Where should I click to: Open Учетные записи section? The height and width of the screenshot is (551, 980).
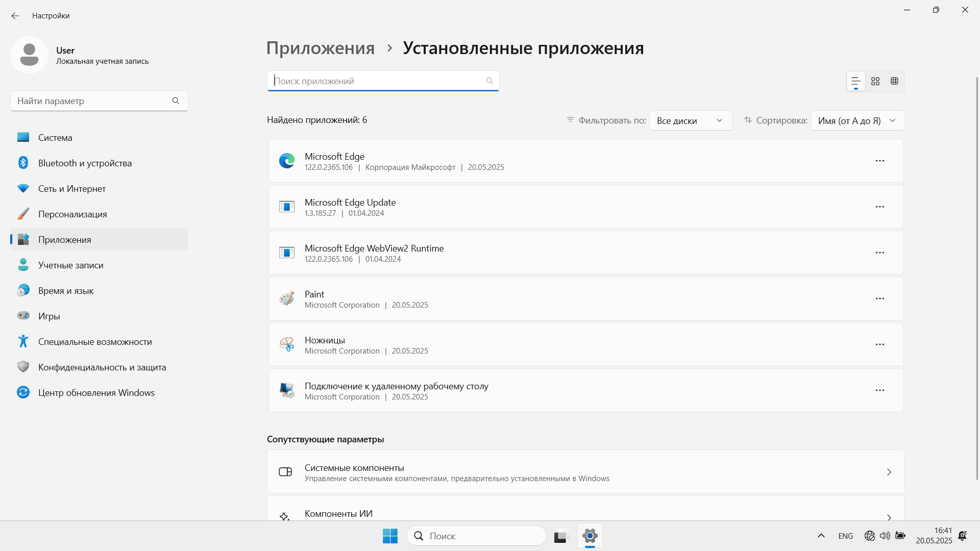coord(99,265)
